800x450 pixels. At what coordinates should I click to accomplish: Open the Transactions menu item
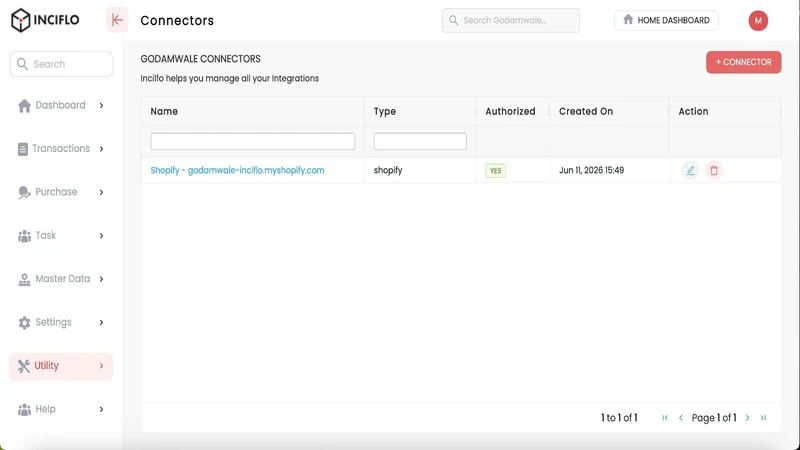[61, 149]
